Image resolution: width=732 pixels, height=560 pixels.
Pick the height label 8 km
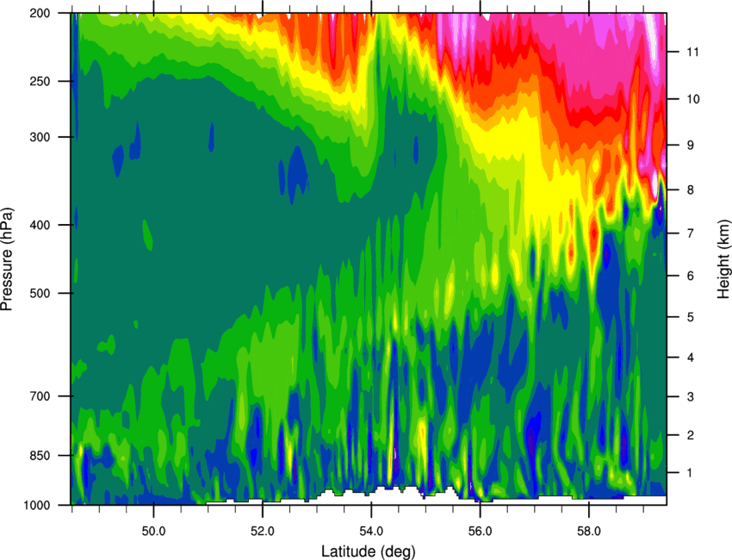tap(691, 190)
